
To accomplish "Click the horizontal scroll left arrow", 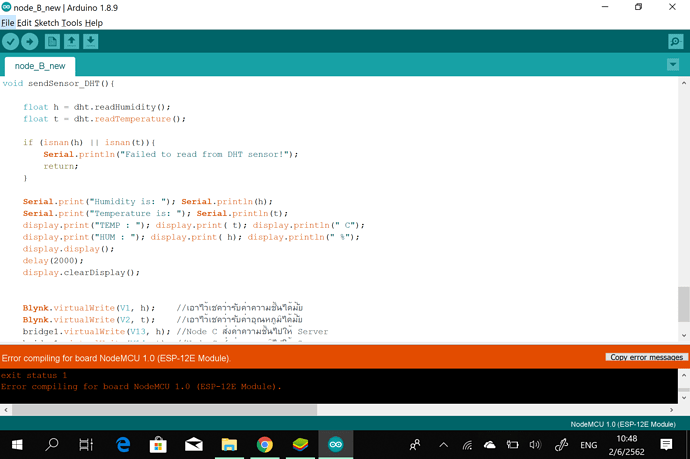I will 6,410.
